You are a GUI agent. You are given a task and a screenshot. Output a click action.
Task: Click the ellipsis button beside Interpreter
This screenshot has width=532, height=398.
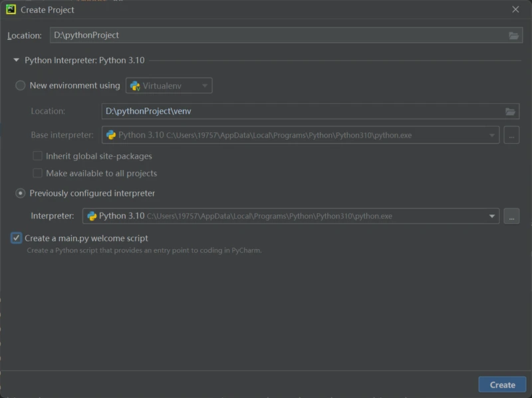pos(511,216)
